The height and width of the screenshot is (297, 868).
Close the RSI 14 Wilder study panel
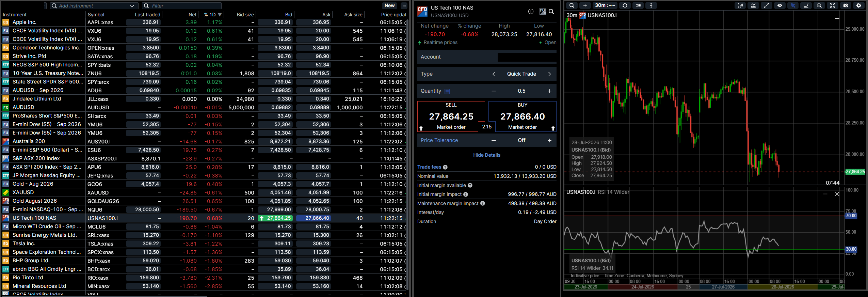point(837,194)
